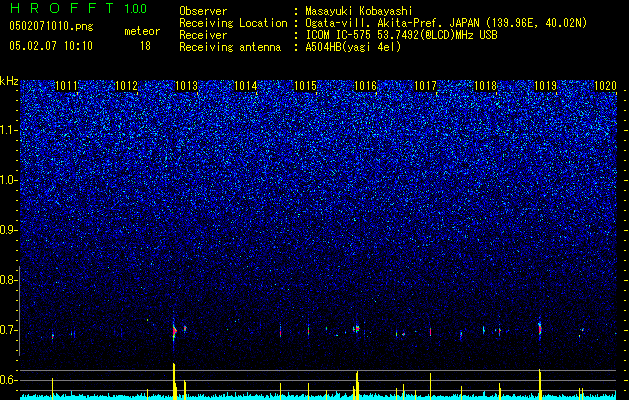Click time marker 1017
Screen dimensions: 629x400
(425, 86)
